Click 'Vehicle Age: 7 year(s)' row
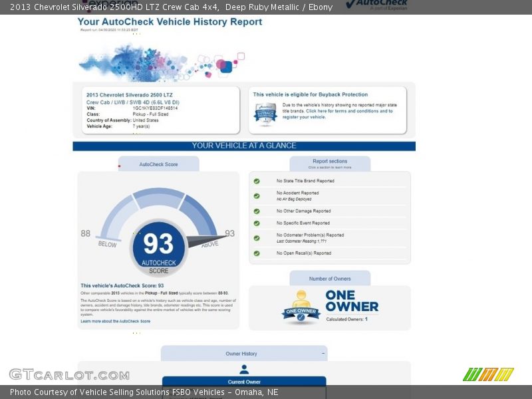 (118, 126)
